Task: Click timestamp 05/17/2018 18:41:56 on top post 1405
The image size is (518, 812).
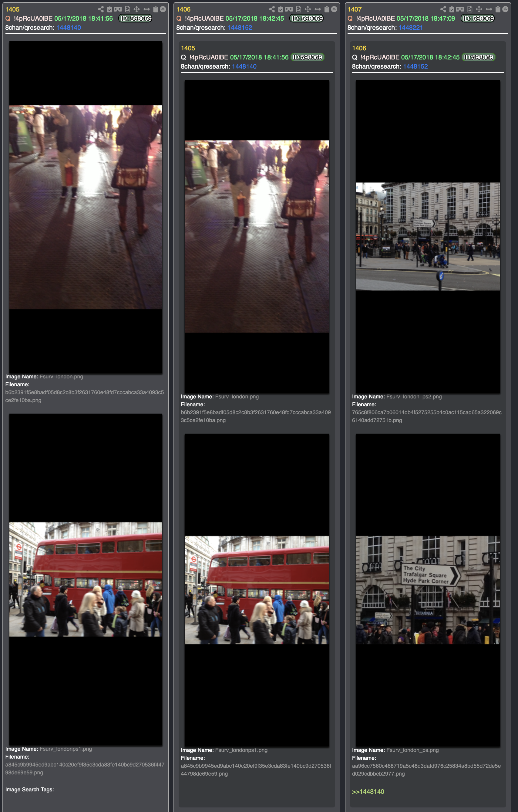Action: [x=84, y=18]
